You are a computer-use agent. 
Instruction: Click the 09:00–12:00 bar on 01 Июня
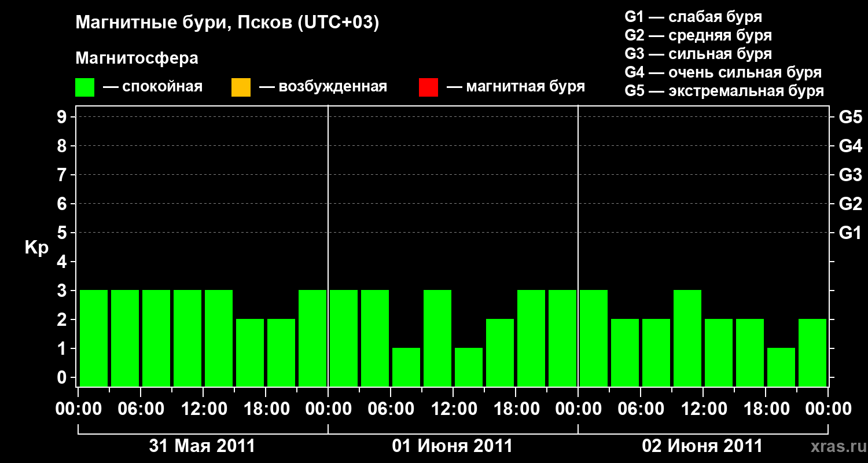[437, 338]
